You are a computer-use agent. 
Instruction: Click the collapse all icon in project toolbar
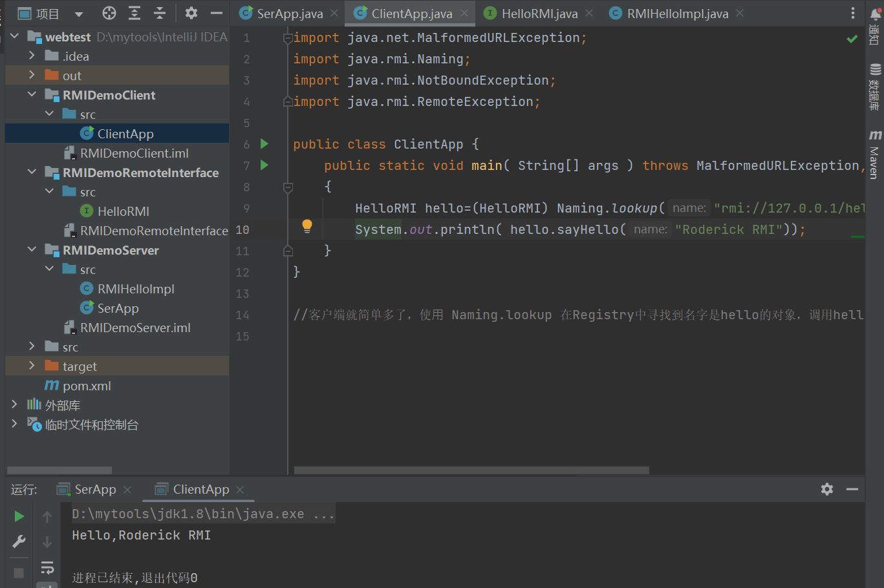click(x=160, y=13)
